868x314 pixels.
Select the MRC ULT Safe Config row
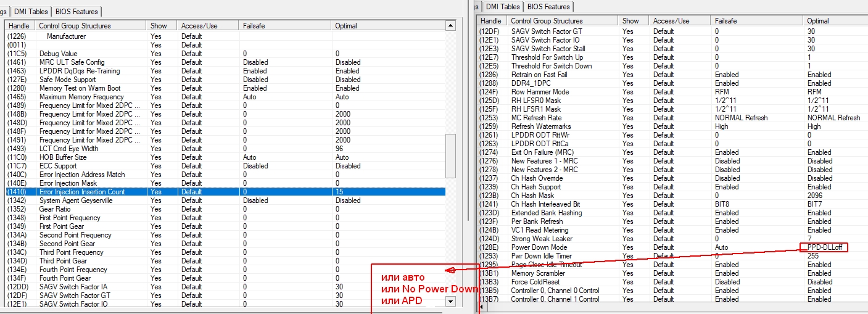(225, 62)
